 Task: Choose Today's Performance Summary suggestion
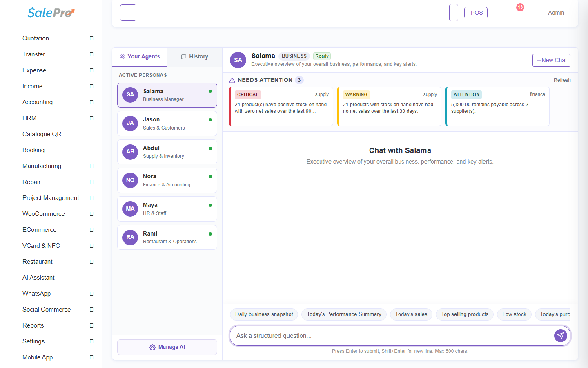[x=344, y=314]
